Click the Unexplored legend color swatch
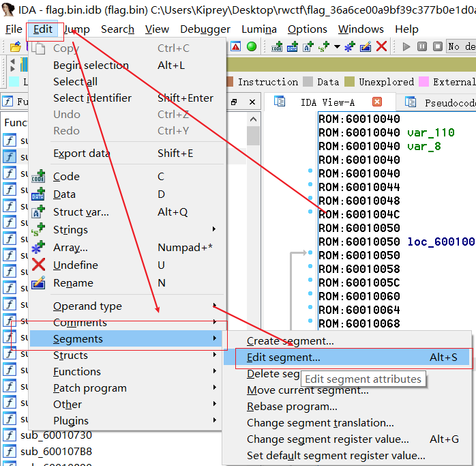 click(349, 82)
